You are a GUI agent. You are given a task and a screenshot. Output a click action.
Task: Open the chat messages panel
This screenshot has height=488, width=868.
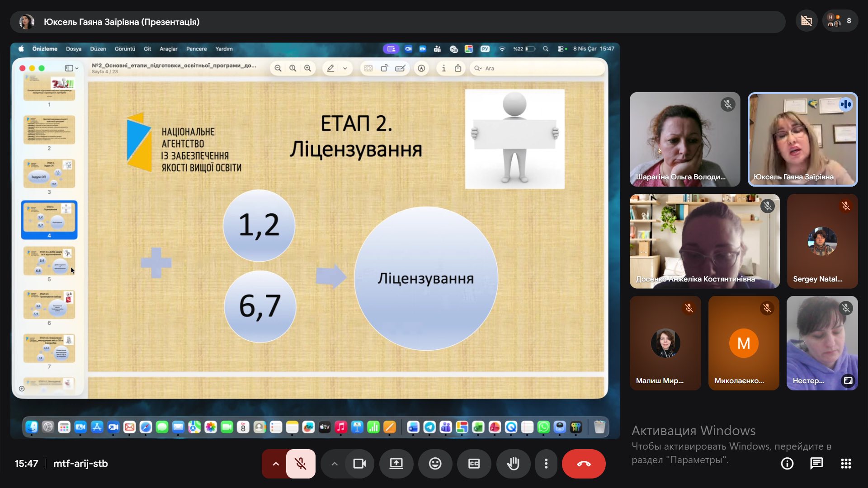(816, 464)
